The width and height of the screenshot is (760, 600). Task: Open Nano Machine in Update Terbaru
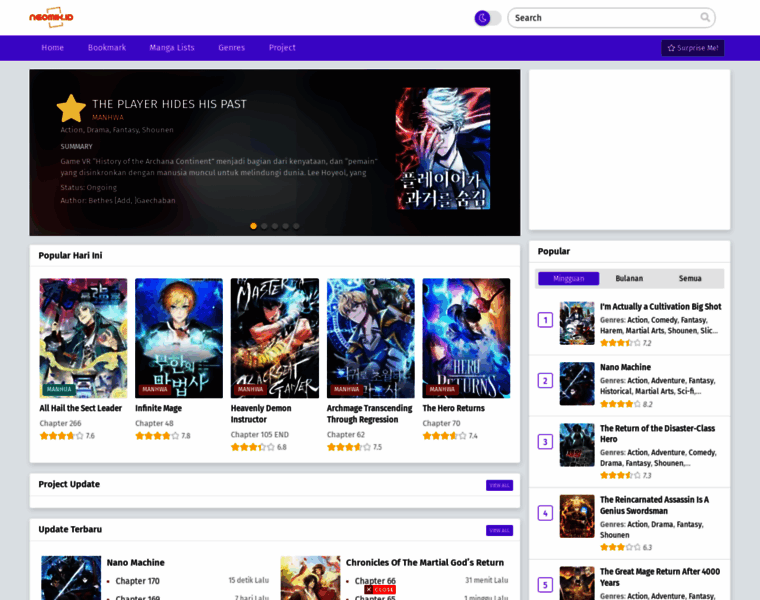[x=135, y=563]
